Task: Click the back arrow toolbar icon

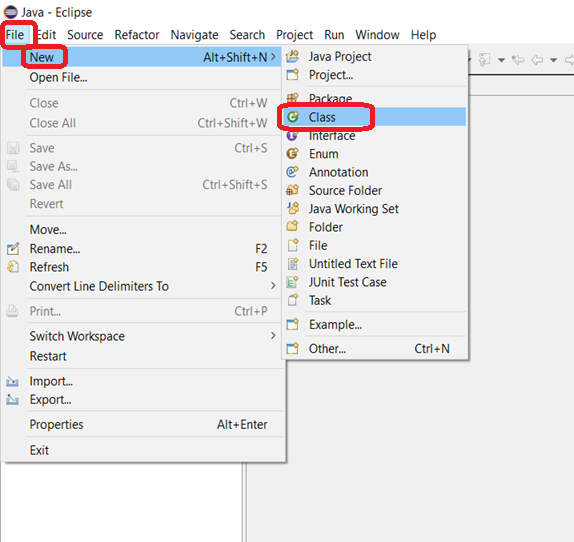Action: click(537, 60)
